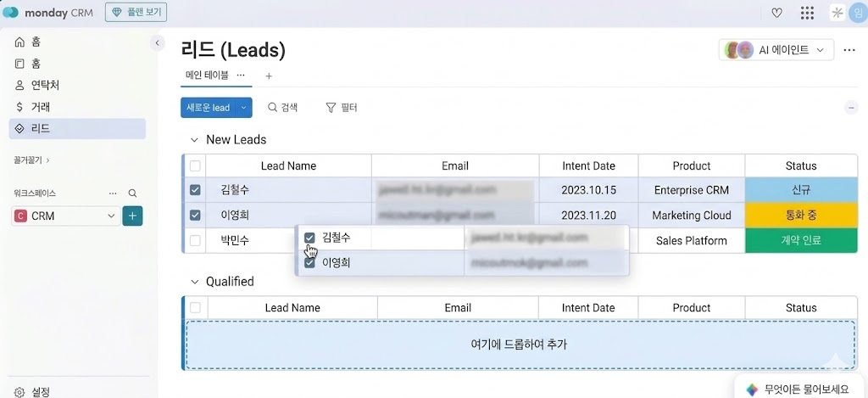Click Intent Date header in New Leads
Screen dimensions: 868x398
[588, 165]
